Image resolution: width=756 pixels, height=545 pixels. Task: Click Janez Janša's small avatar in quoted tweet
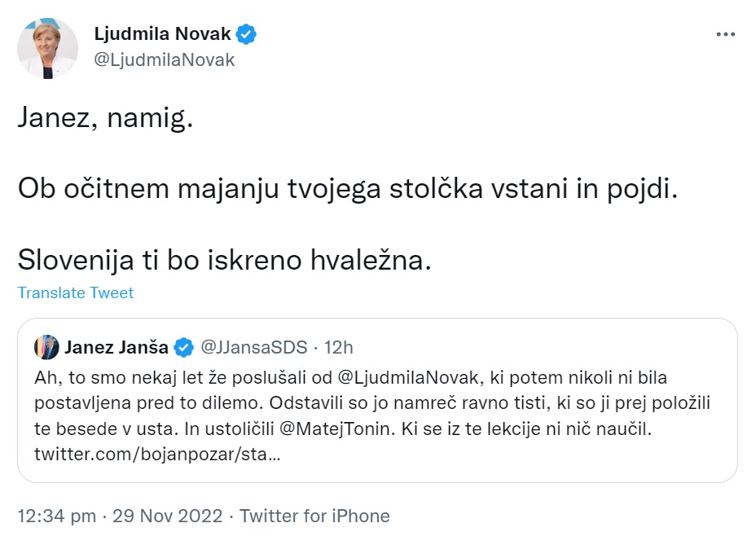click(x=46, y=347)
